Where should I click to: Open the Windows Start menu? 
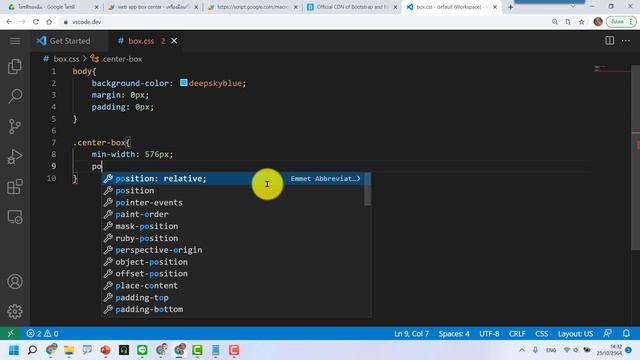pyautogui.click(x=13, y=350)
